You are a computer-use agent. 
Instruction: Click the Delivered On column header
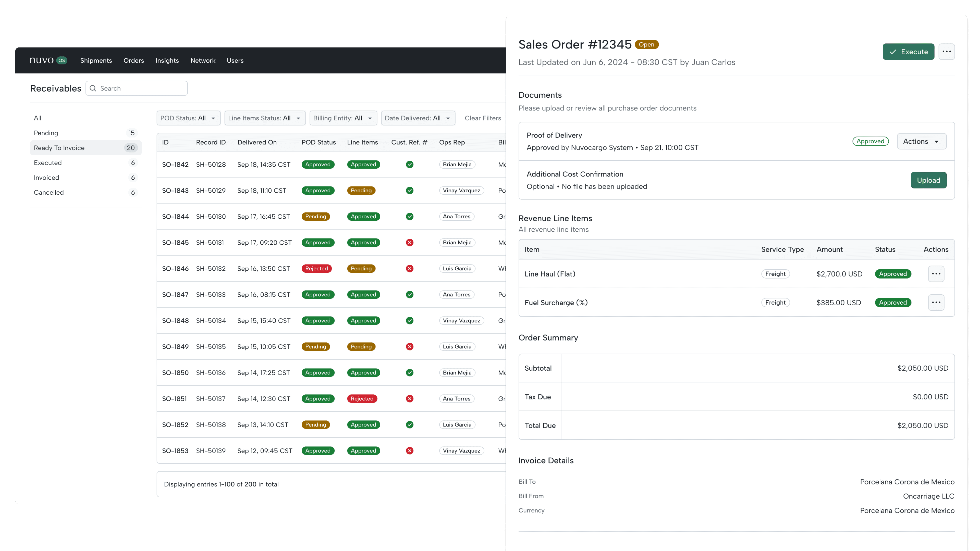coord(257,142)
